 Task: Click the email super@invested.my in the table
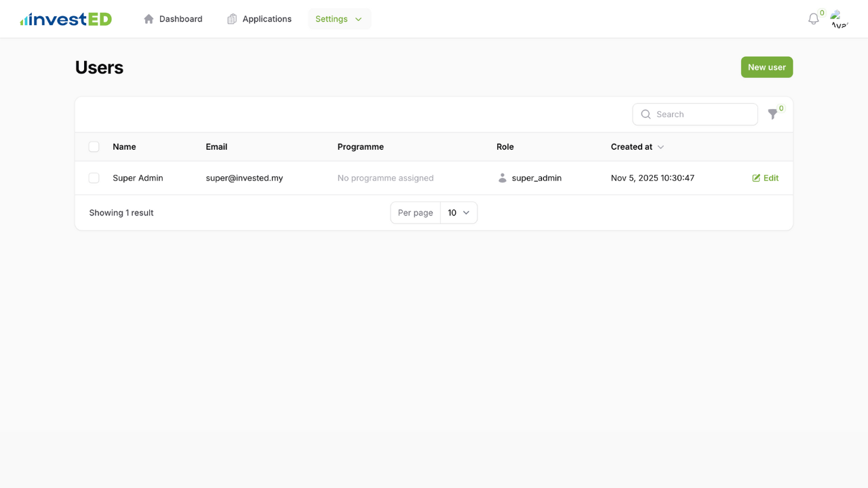coord(244,178)
